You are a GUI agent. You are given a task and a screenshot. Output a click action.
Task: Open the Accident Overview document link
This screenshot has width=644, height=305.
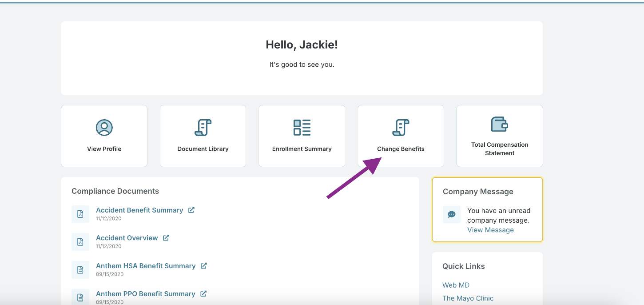[x=127, y=238]
